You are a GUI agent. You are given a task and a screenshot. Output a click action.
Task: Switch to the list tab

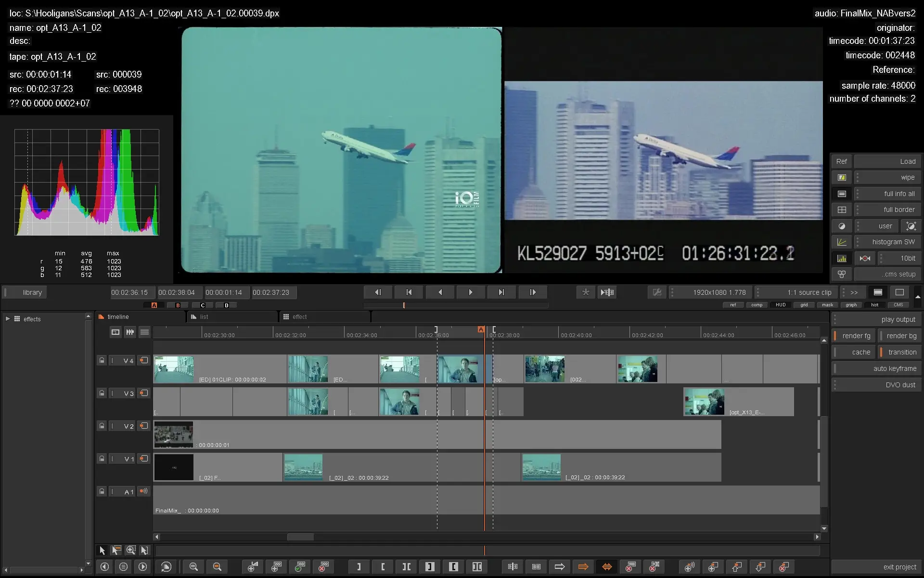tap(204, 316)
